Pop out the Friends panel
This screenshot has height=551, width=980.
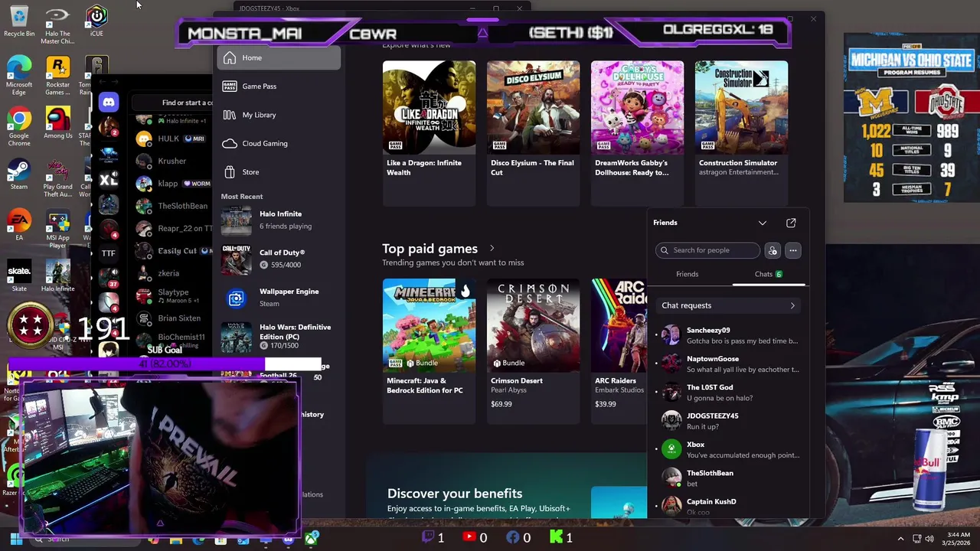[x=791, y=223]
